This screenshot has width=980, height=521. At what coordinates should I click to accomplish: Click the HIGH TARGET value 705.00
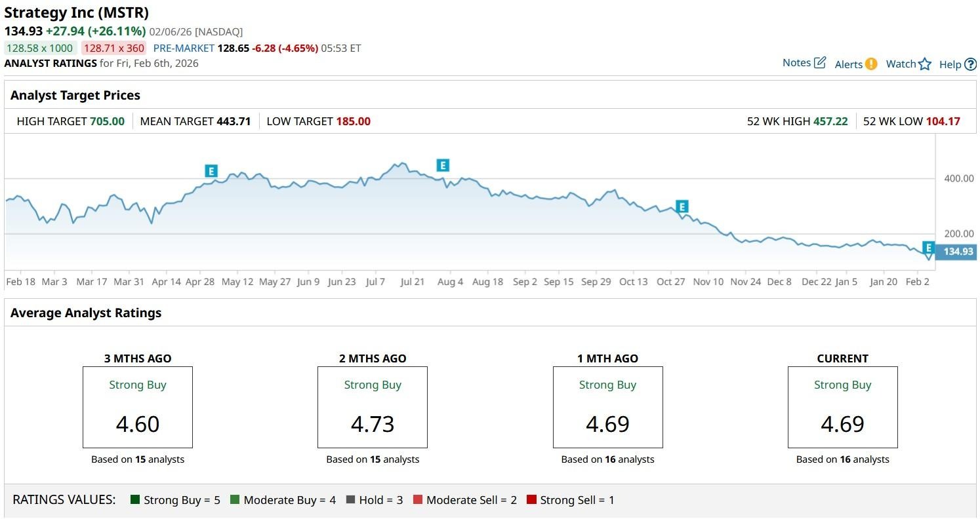tap(107, 121)
